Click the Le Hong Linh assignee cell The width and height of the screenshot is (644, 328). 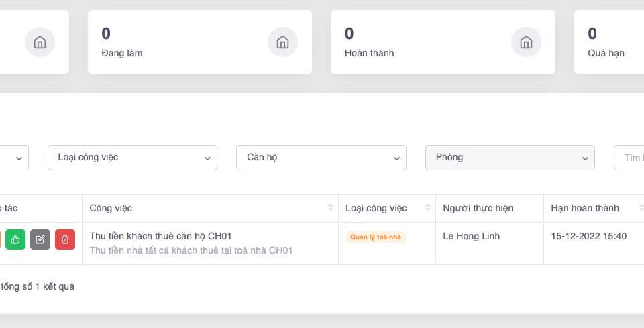(471, 236)
